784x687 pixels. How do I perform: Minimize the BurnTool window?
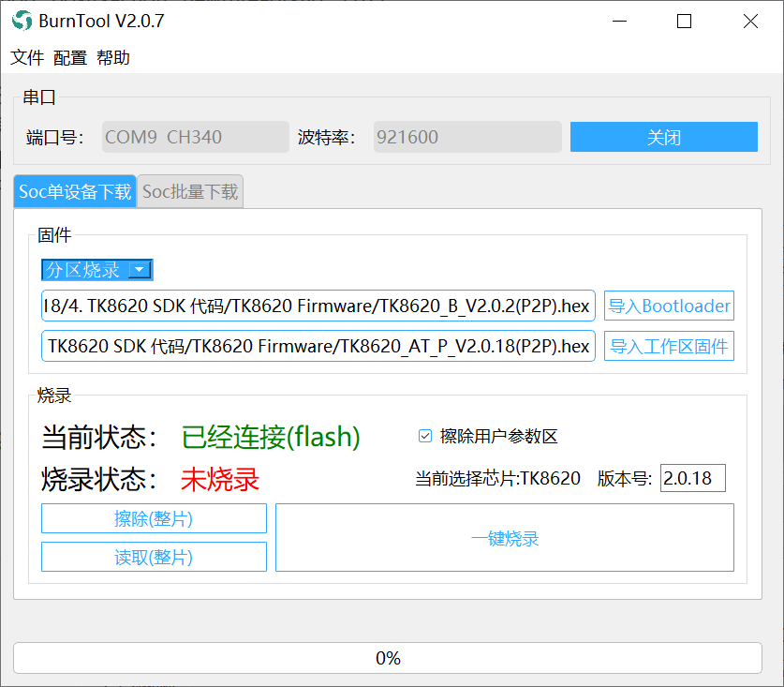pos(619,21)
